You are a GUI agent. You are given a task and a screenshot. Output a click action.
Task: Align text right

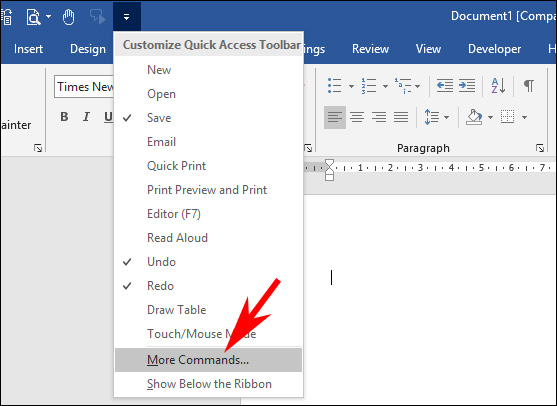[x=379, y=117]
